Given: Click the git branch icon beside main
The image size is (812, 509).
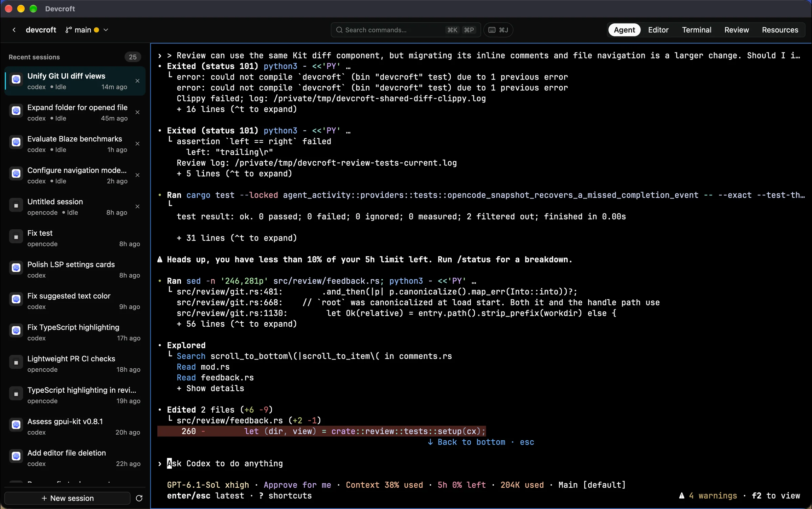Looking at the screenshot, I should click(x=68, y=30).
